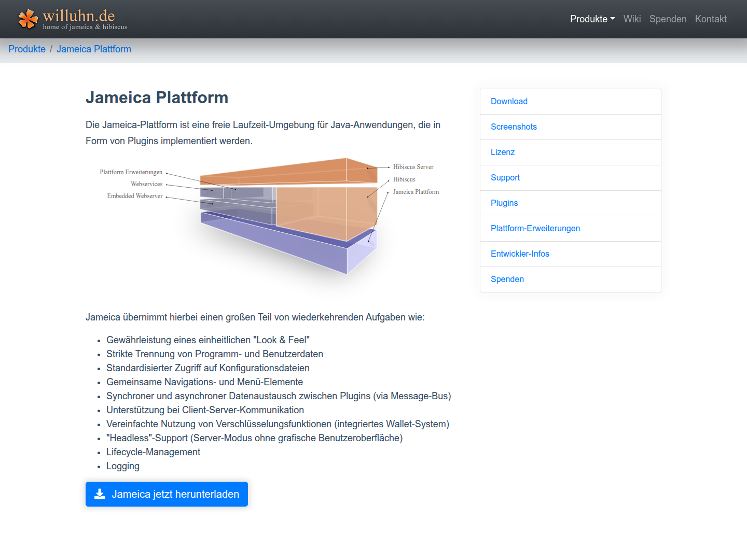Click the "Unterstützung bei Client-Server-Kommunikation" item
The height and width of the screenshot is (560, 747).
click(x=205, y=410)
